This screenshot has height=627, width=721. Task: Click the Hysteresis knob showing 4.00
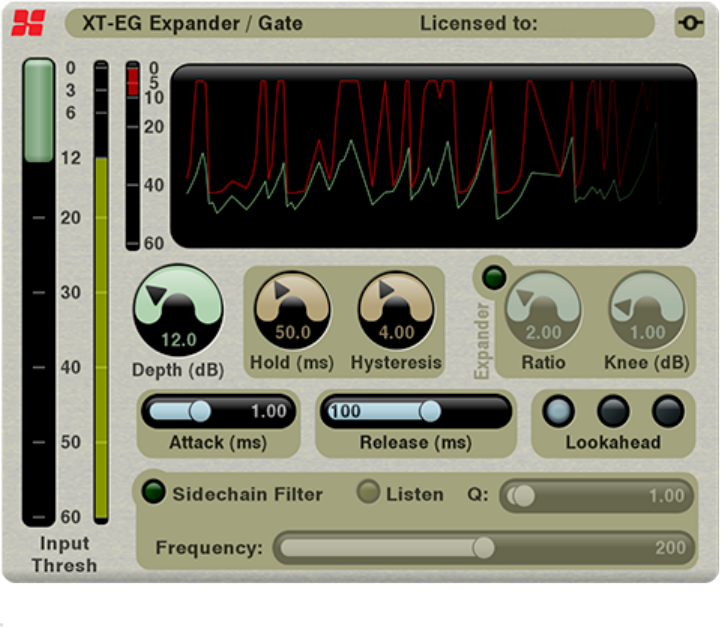point(396,310)
